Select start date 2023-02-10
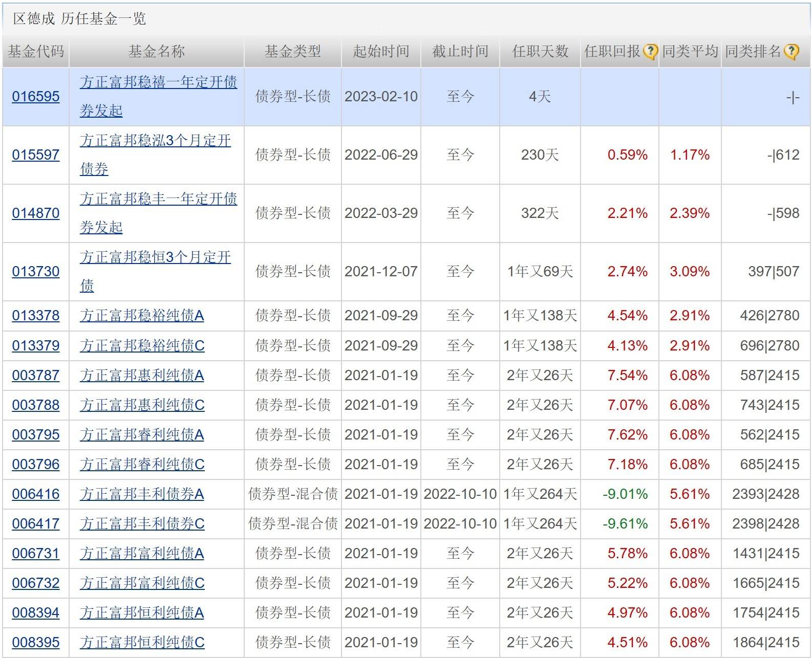 [x=381, y=97]
